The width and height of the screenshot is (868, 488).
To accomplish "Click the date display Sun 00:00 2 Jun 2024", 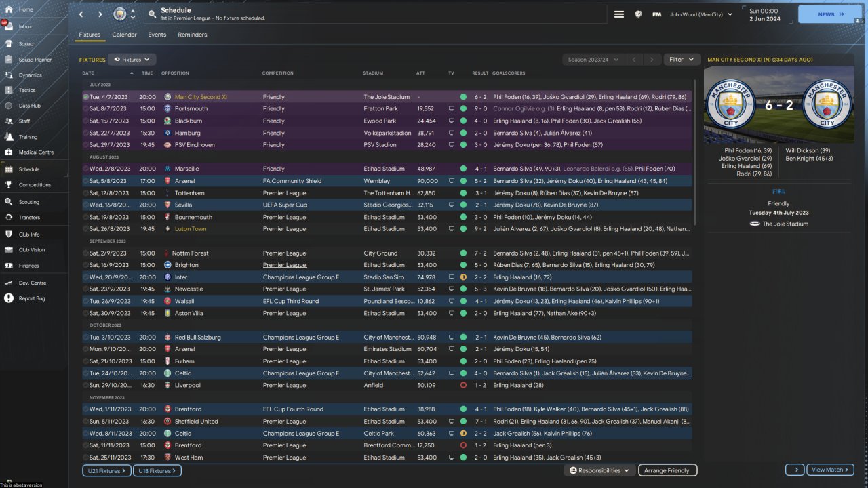I will point(764,14).
